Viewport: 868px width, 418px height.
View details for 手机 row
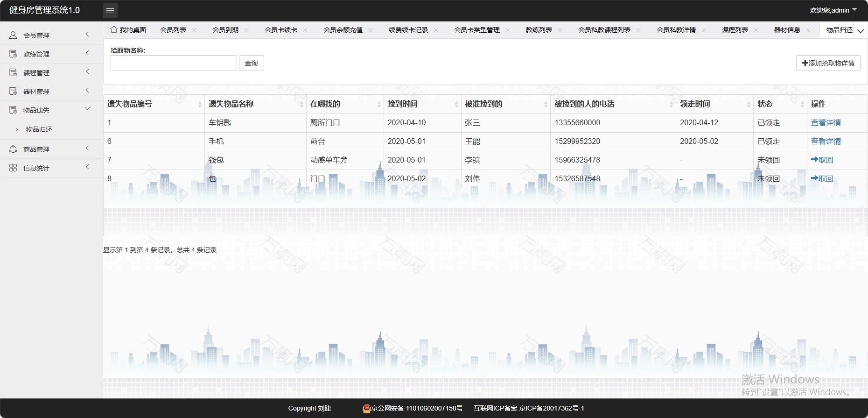[x=826, y=142]
